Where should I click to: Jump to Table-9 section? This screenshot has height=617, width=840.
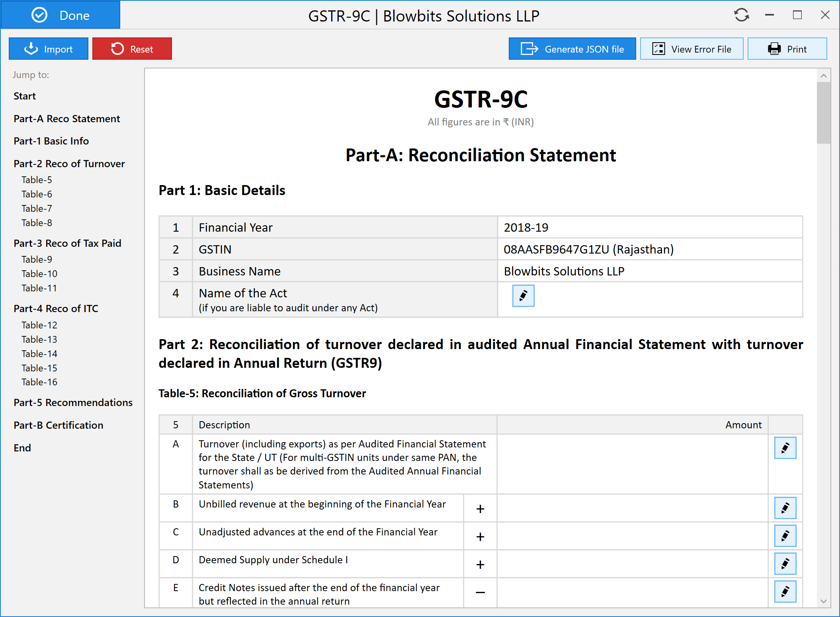click(x=37, y=260)
